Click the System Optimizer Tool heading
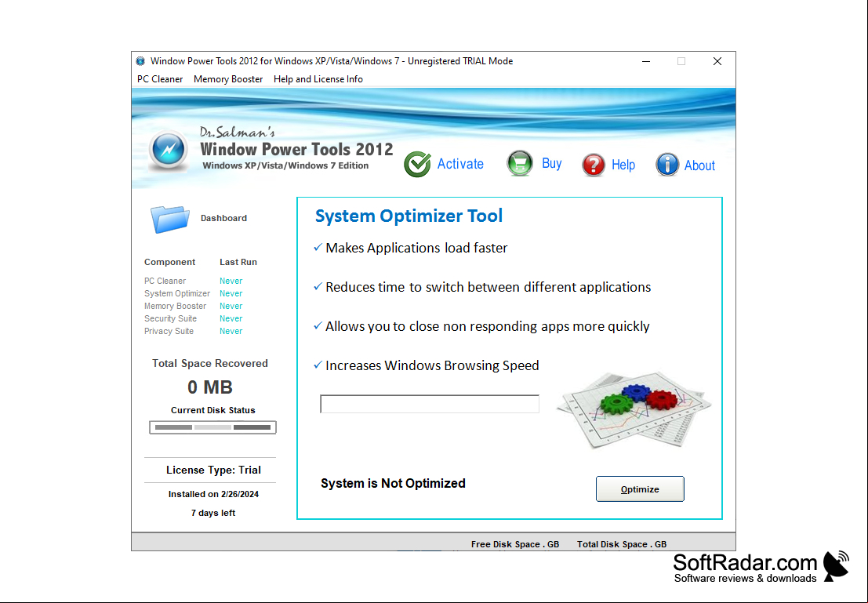868x603 pixels. click(409, 216)
